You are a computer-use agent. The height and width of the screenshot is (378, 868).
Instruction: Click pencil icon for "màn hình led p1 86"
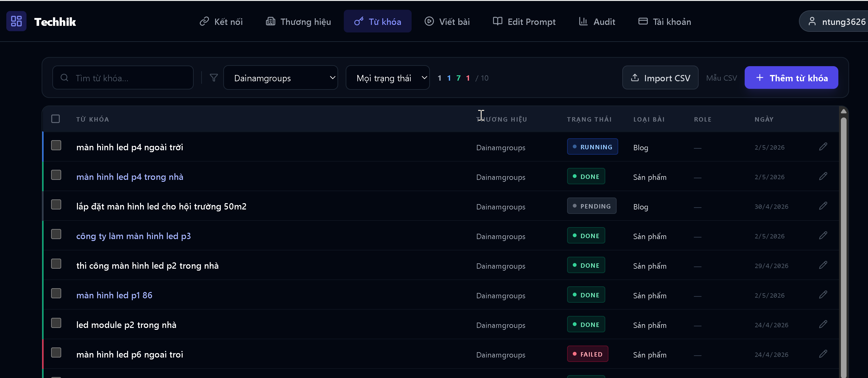tap(823, 295)
